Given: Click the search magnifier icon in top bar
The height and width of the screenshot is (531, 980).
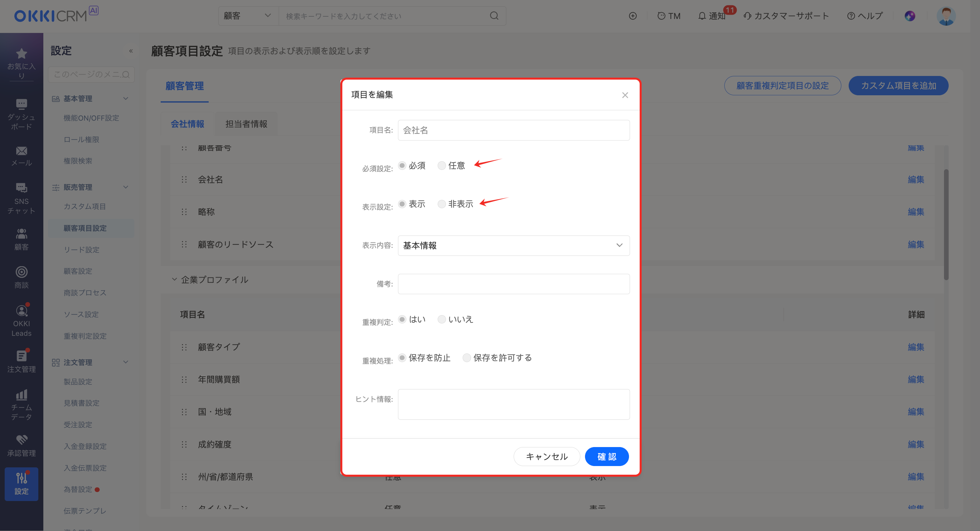Looking at the screenshot, I should [494, 16].
